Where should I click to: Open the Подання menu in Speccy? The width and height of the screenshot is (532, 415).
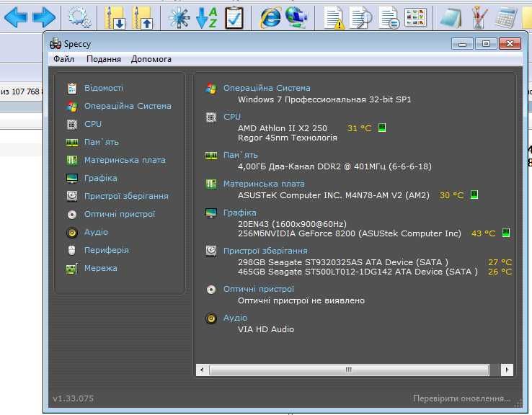[x=104, y=59]
